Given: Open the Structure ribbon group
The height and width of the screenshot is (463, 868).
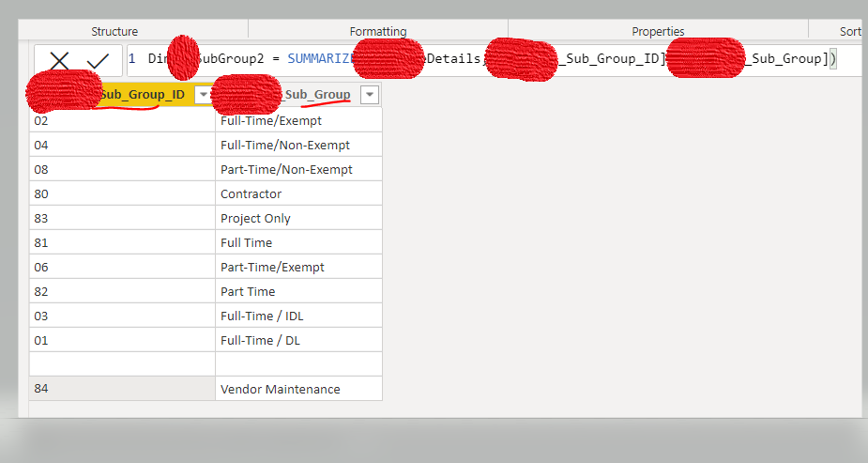Looking at the screenshot, I should tap(114, 32).
